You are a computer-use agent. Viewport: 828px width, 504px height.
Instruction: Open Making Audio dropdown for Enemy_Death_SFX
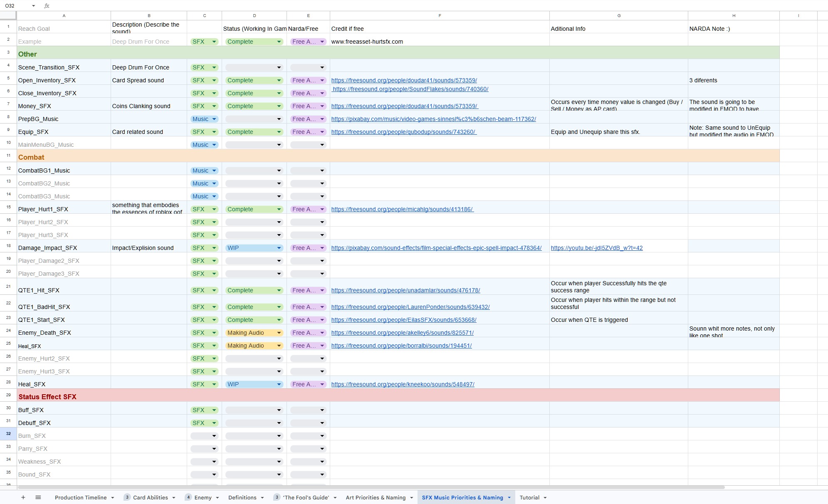(x=254, y=333)
